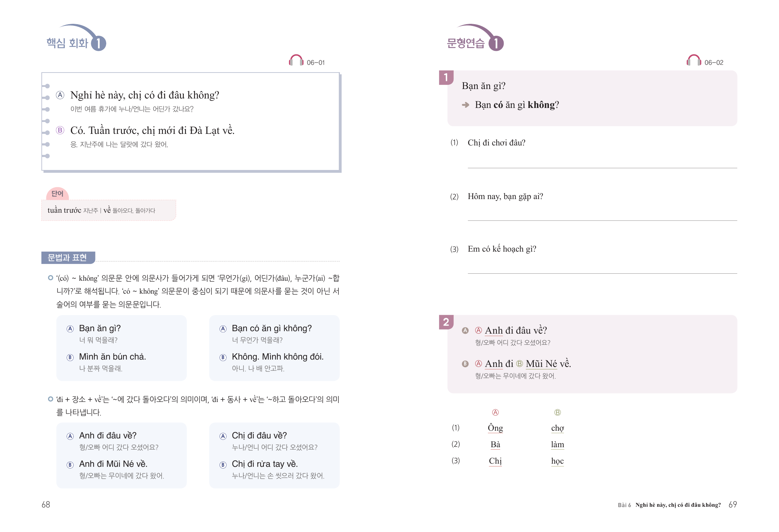Click the red circled A column header
Viewport: 779px width, 532px height.
click(x=495, y=412)
